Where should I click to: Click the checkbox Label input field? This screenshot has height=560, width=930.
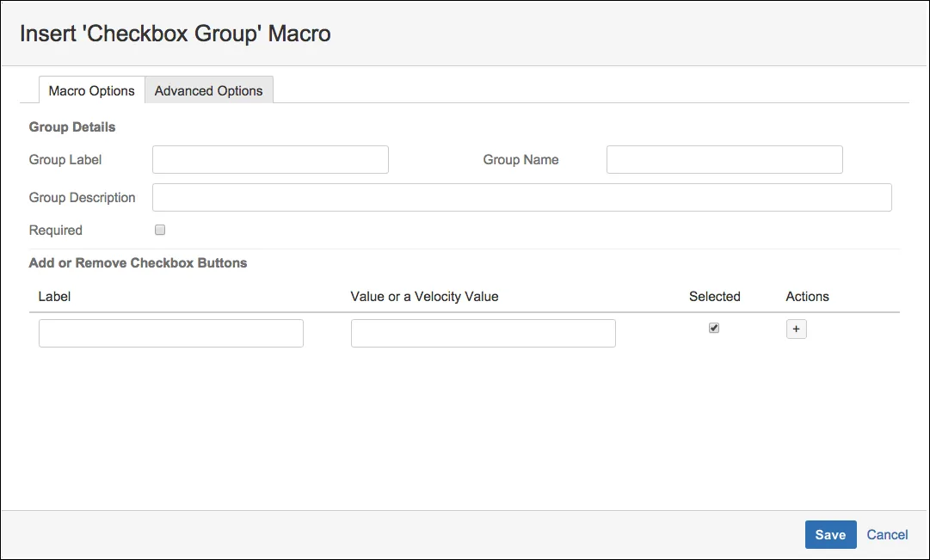(x=171, y=334)
